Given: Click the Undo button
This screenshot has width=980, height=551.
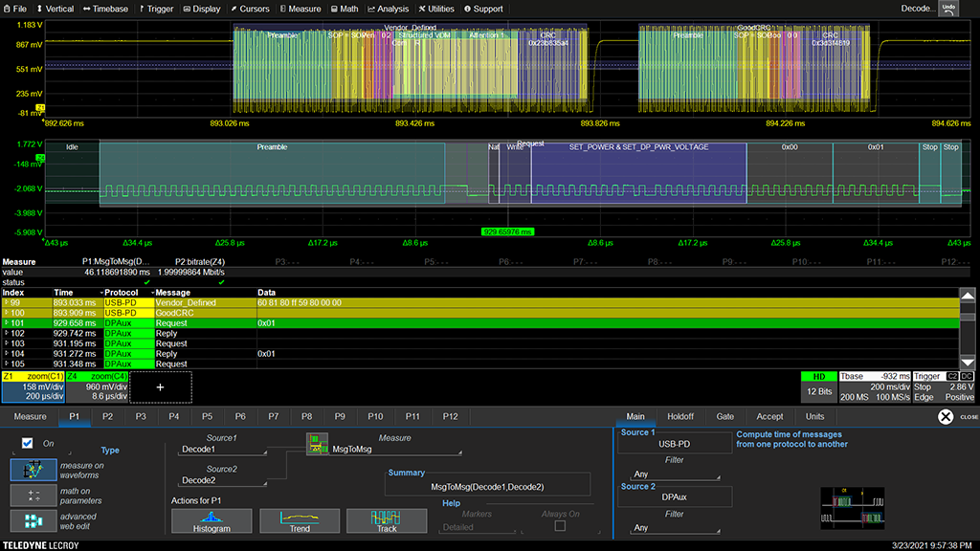Looking at the screenshot, I should click(x=948, y=9).
